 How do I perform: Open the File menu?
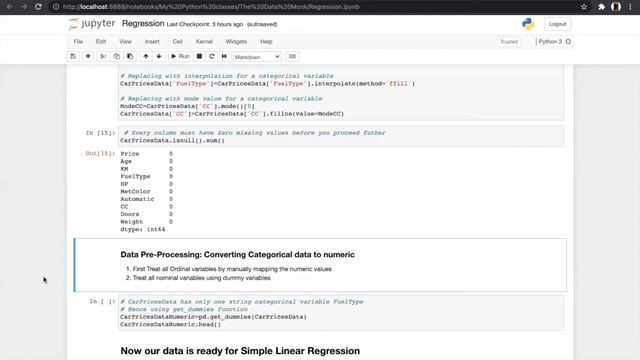78,42
